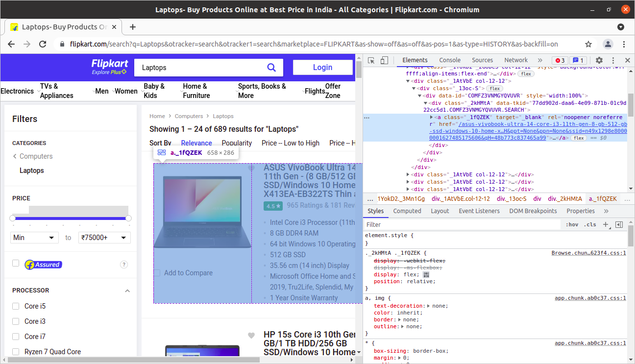Open the Computed styles tab
The height and width of the screenshot is (364, 635).
407,211
